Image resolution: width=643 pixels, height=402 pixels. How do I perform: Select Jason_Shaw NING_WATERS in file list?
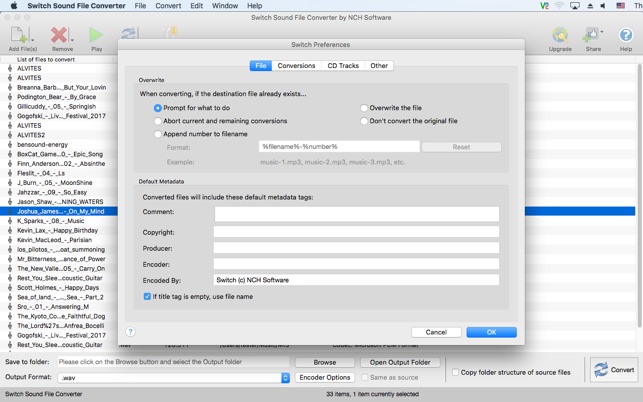(60, 202)
